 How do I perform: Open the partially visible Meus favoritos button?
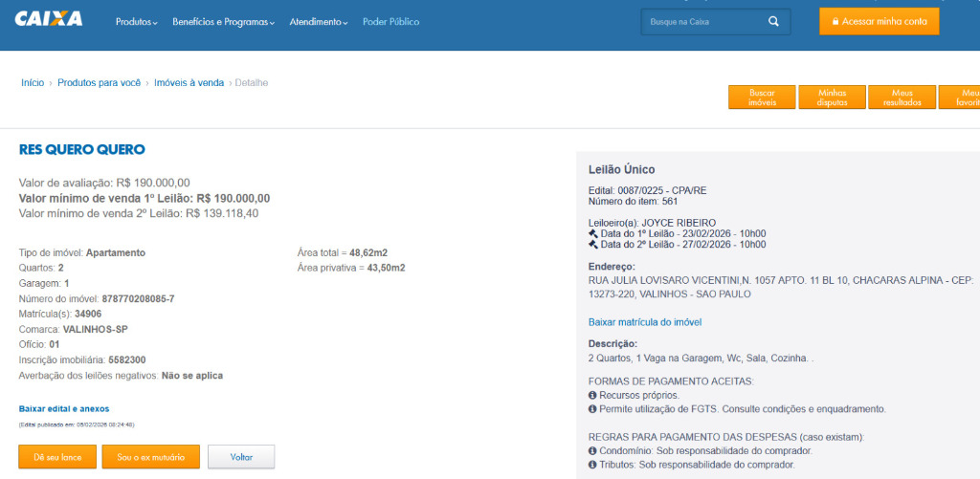pos(959,98)
